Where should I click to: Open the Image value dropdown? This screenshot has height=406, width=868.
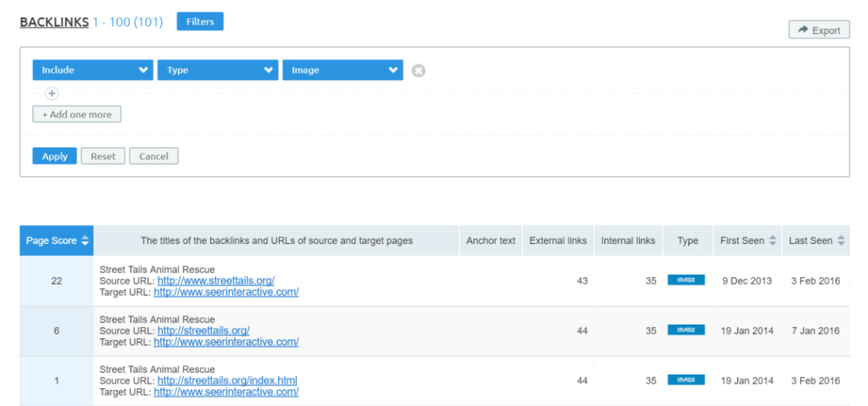(342, 70)
